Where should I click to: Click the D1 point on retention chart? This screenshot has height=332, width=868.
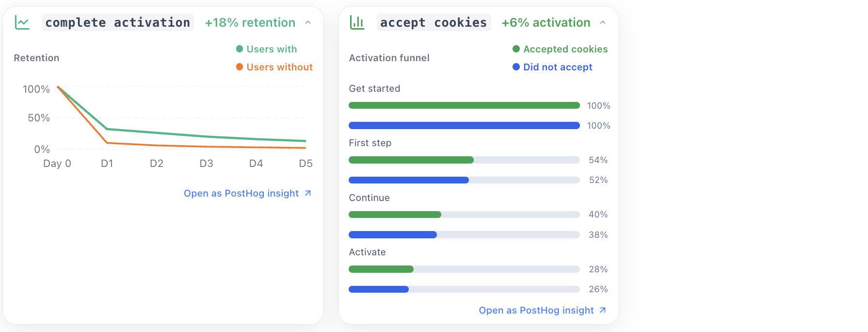coord(107,129)
